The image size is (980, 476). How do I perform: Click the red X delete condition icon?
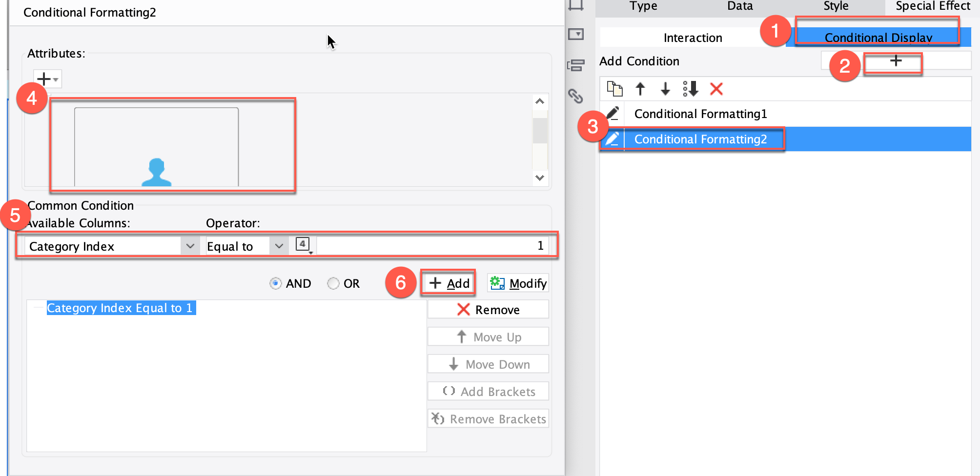click(715, 89)
